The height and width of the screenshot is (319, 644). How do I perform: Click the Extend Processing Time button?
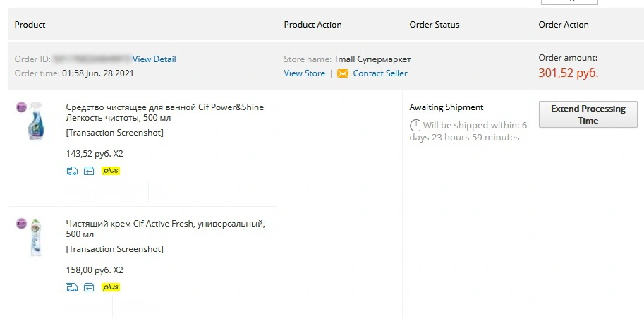(x=588, y=115)
